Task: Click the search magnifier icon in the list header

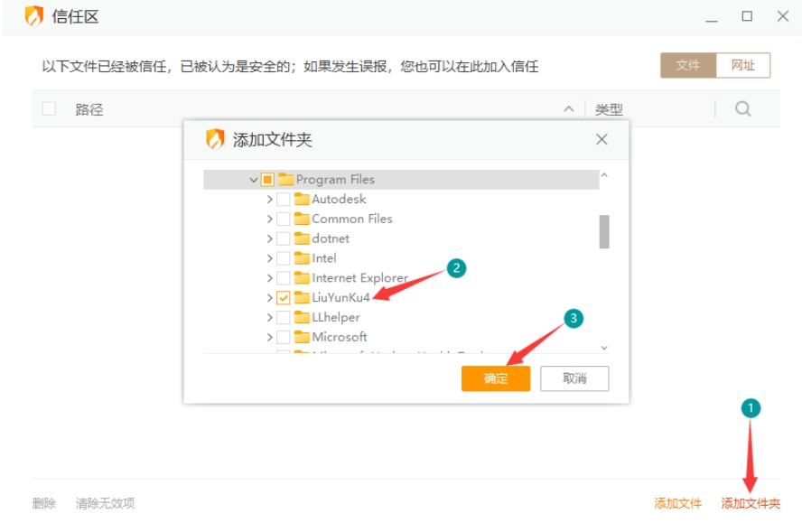Action: tap(742, 109)
